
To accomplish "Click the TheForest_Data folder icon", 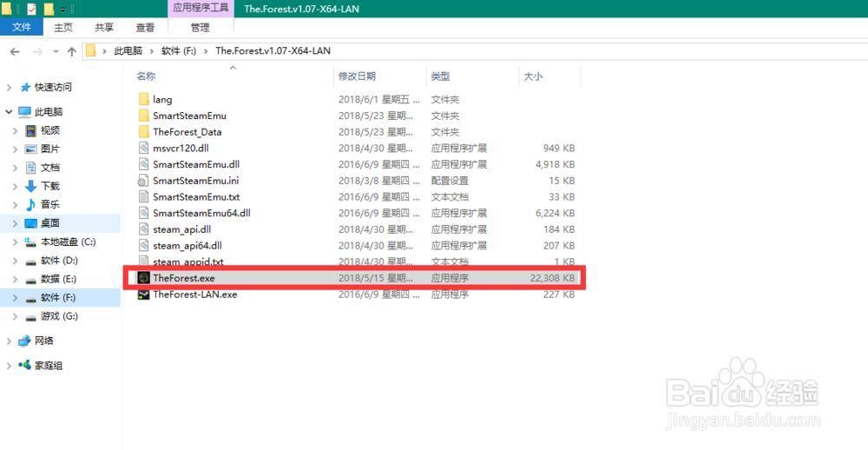I will click(x=144, y=132).
